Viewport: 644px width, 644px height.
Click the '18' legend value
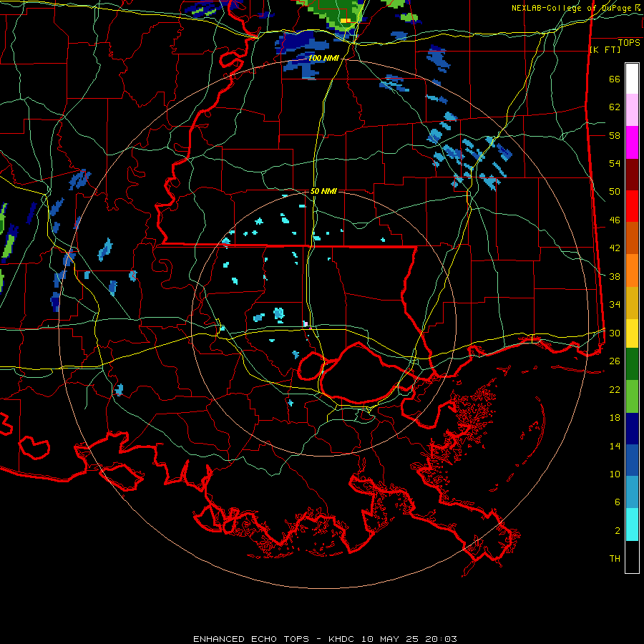pos(615,418)
